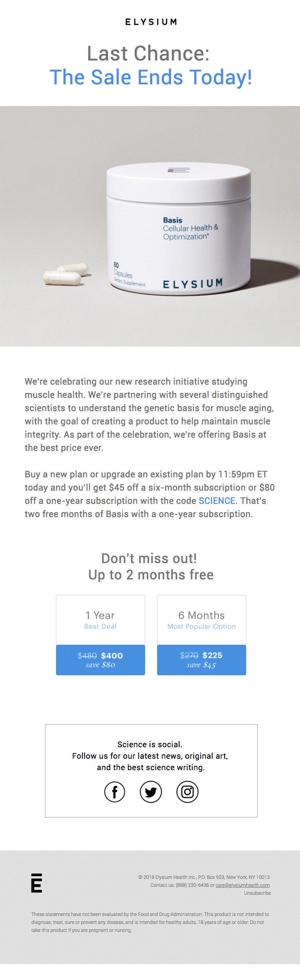Click the 'Science is social.' box text
The width and height of the screenshot is (300, 980).
click(x=150, y=744)
